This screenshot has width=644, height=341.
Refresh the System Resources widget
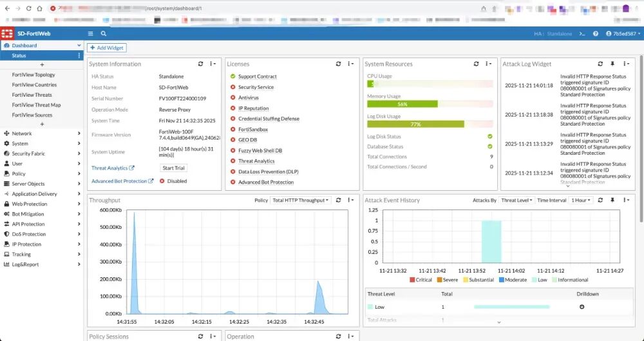point(476,64)
